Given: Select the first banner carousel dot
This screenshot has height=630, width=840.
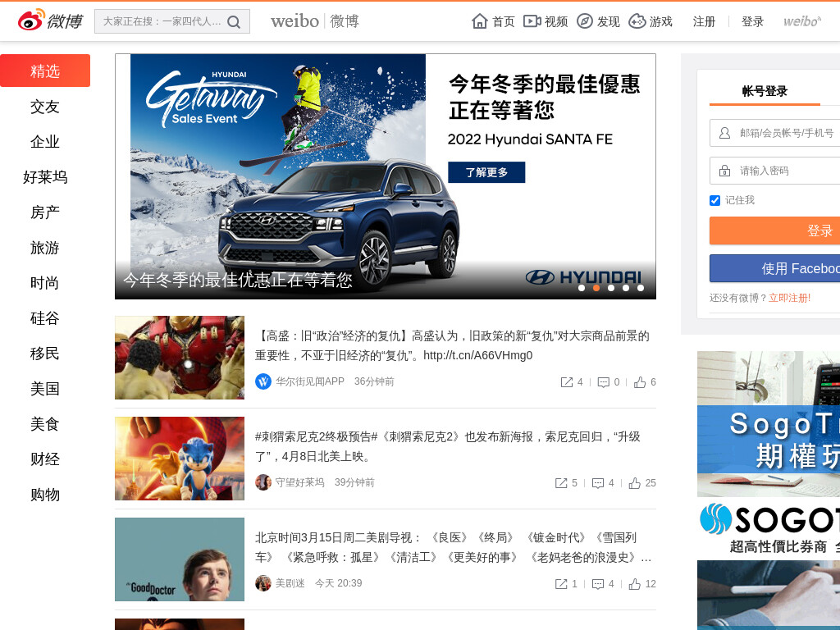Looking at the screenshot, I should (x=582, y=288).
